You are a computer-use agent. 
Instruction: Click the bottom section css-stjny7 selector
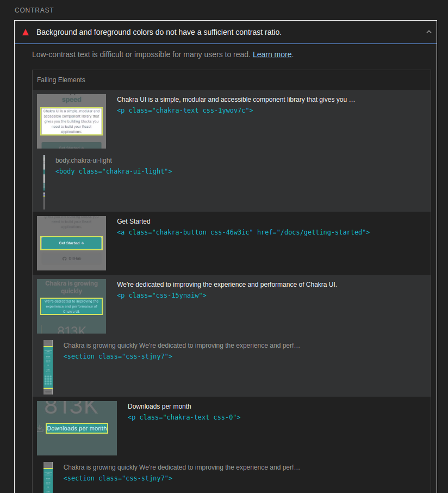[117, 478]
